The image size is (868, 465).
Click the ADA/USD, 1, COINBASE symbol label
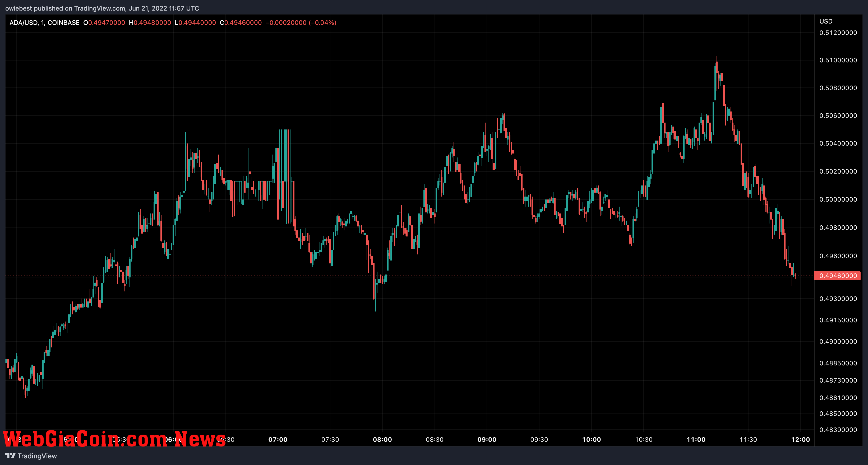[x=44, y=22]
